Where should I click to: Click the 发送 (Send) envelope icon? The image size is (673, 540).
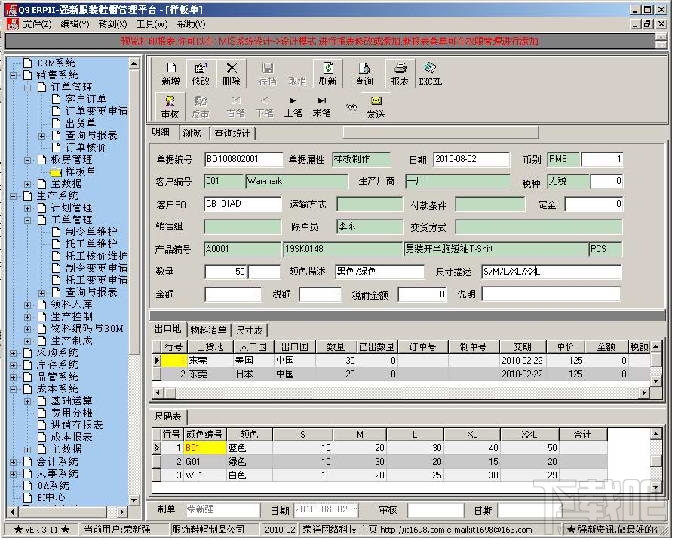(x=374, y=105)
